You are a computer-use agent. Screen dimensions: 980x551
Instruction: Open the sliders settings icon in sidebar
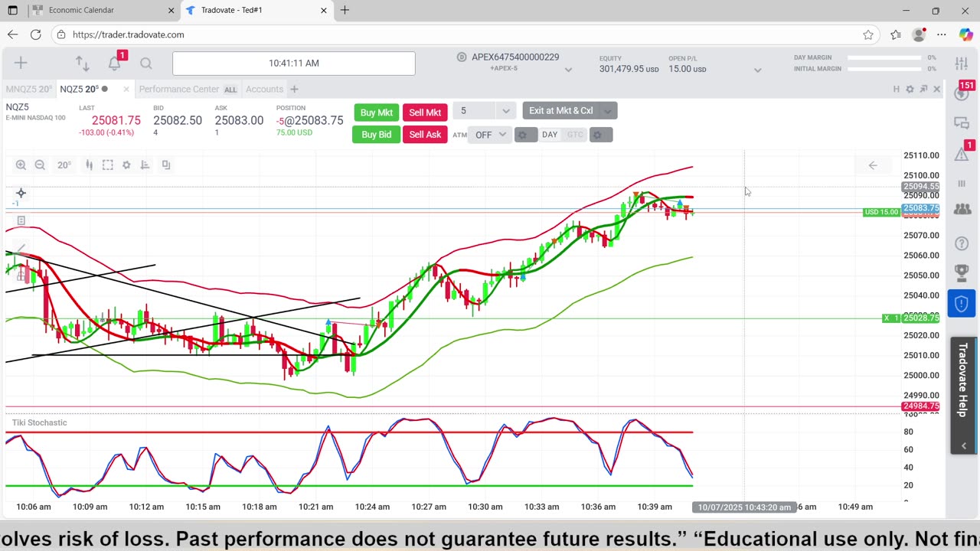coord(962,64)
